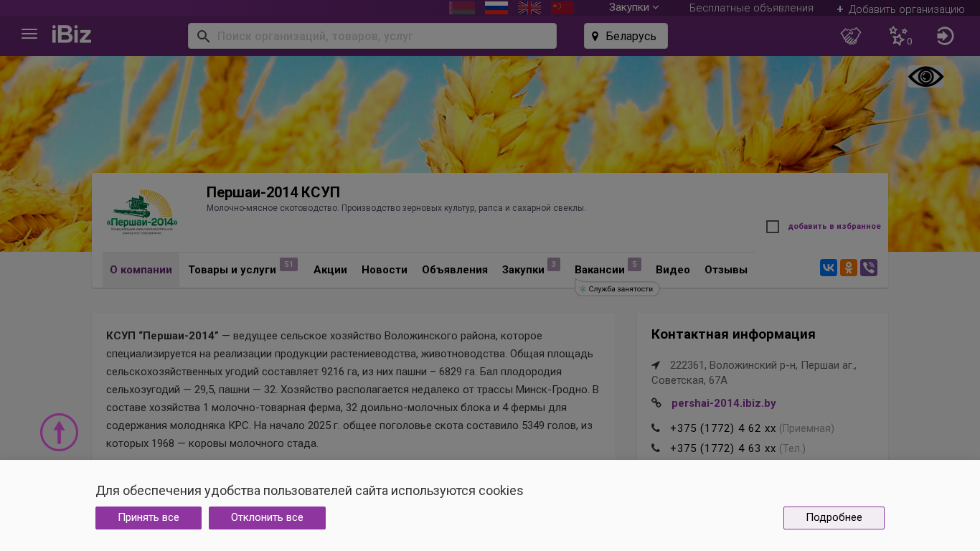Open the Отзывы tab
Viewport: 980px width, 551px height.
[x=726, y=270]
